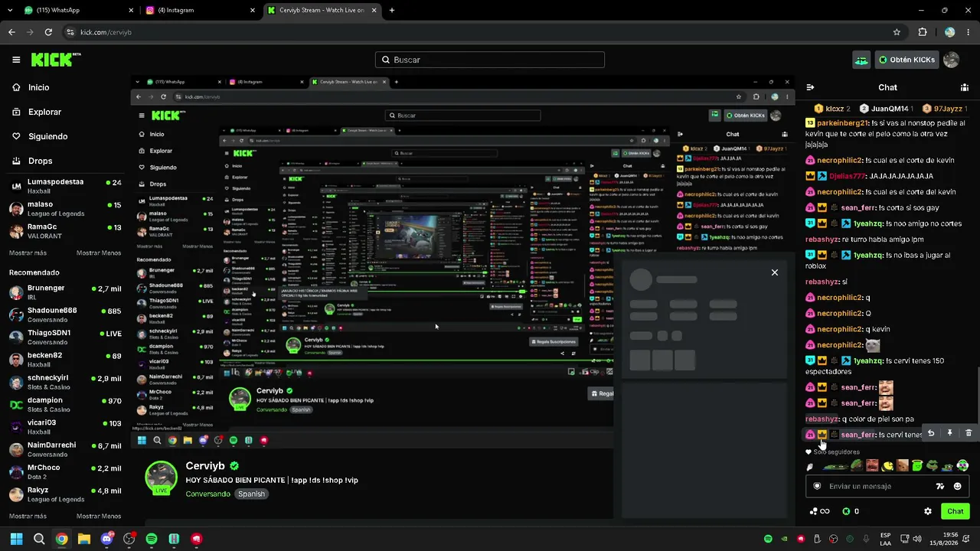The height and width of the screenshot is (551, 980).
Task: Go back in browser history
Action: coord(11,32)
